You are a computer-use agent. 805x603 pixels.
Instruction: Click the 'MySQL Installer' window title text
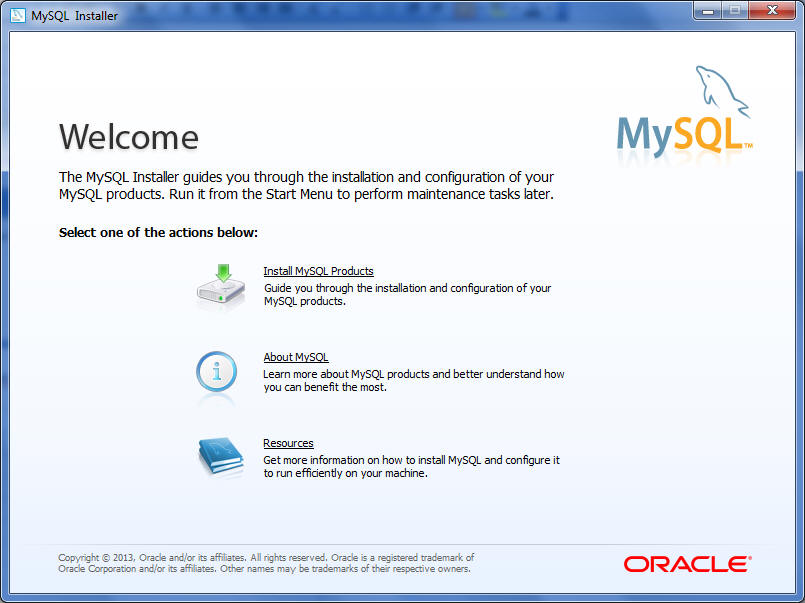tap(74, 16)
